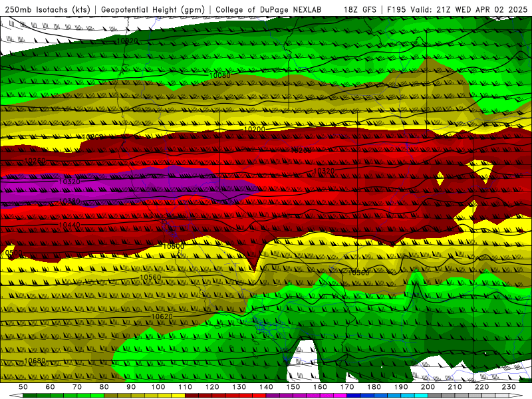Click the 10320 contour label in the red area
Screen dimensions: 532x399
coord(324,172)
